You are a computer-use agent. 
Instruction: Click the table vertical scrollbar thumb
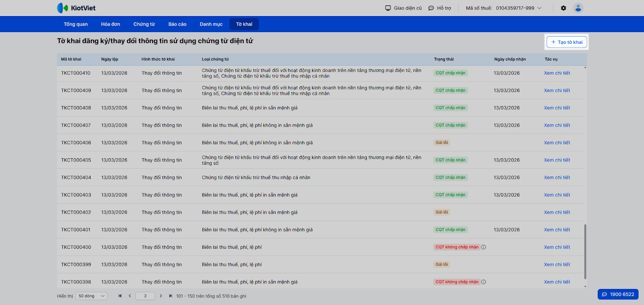click(585, 252)
